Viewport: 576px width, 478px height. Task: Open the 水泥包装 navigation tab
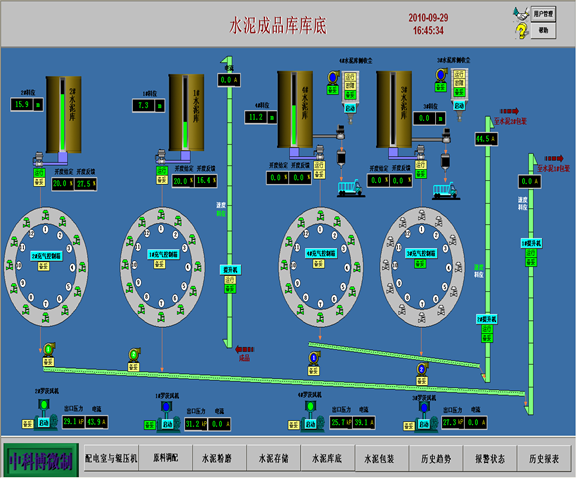[x=380, y=458]
